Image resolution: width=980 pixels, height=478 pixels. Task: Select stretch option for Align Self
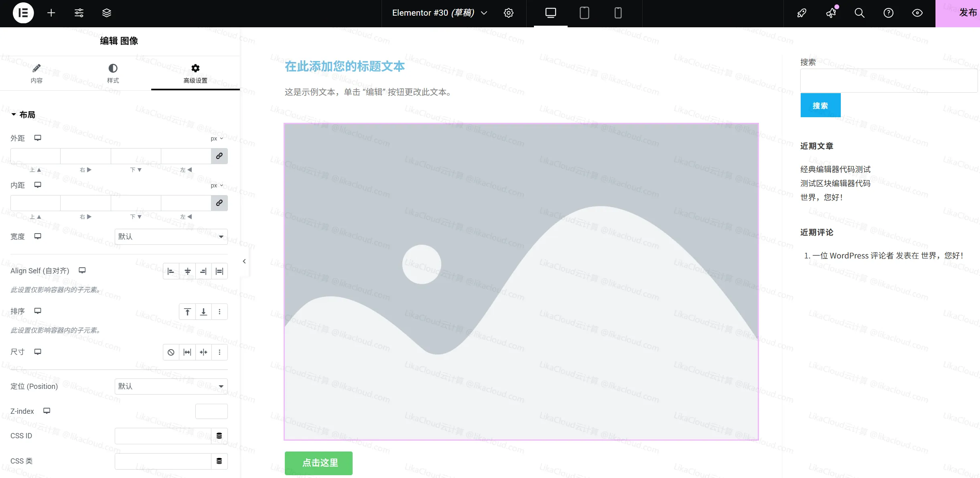point(219,271)
